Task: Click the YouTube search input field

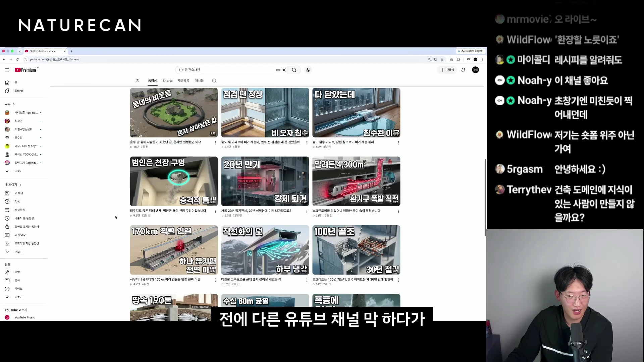Action: (226, 70)
